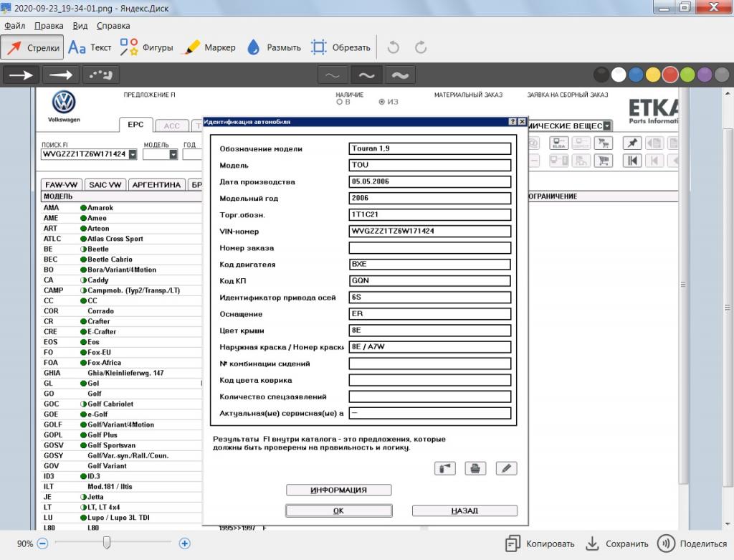Click the undo arrow icon

click(394, 47)
